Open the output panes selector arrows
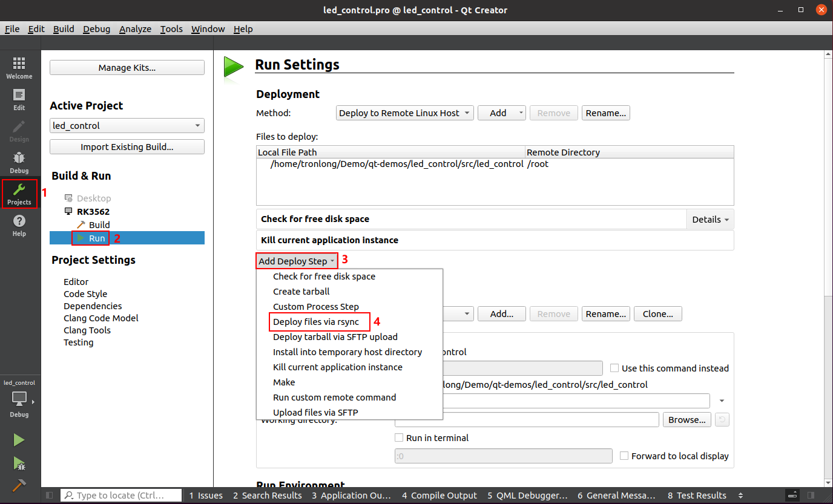 click(742, 496)
